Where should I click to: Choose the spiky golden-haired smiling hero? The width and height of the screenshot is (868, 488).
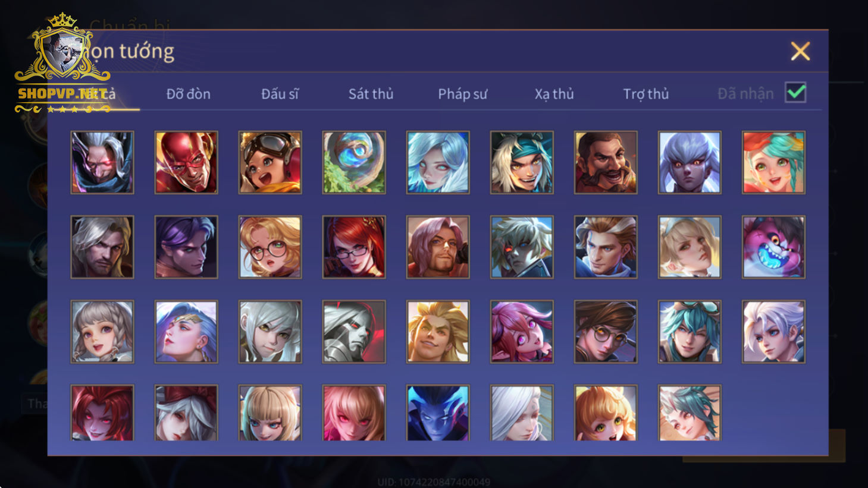(x=438, y=331)
